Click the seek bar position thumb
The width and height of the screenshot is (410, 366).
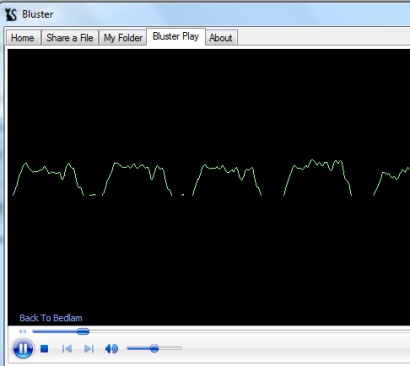(83, 331)
